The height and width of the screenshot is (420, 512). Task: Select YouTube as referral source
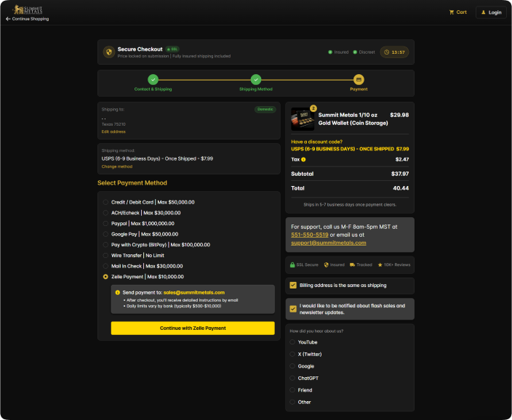[x=292, y=342]
